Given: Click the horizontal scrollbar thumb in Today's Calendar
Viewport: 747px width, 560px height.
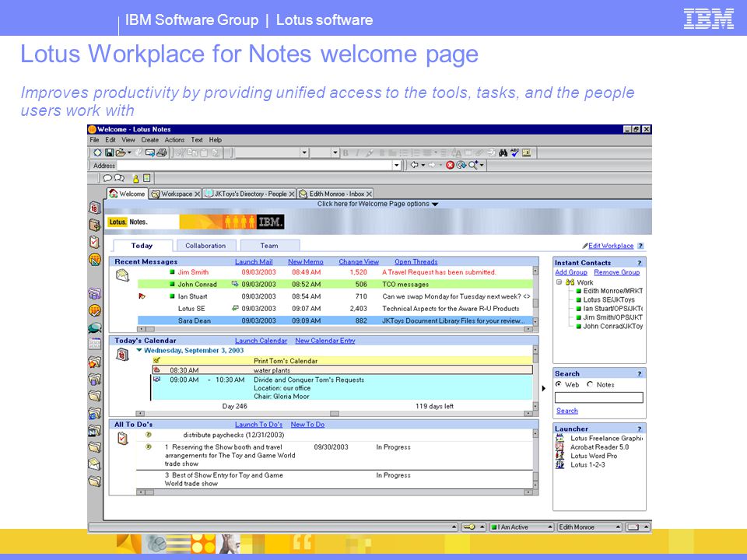Looking at the screenshot, I should click(335, 414).
